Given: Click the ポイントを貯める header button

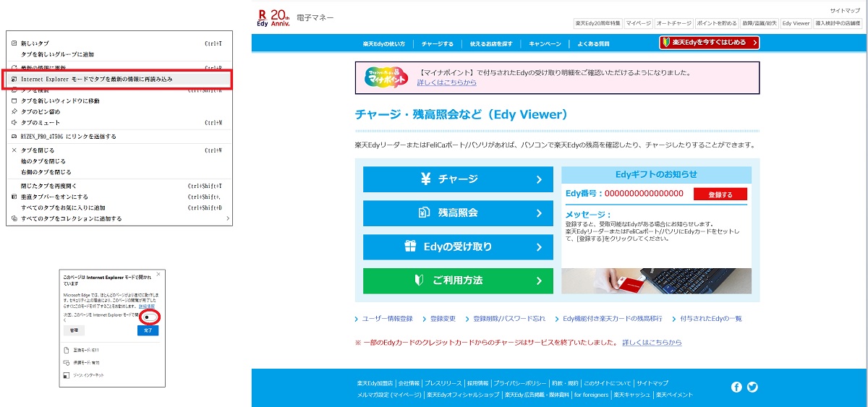Looking at the screenshot, I should pos(715,24).
